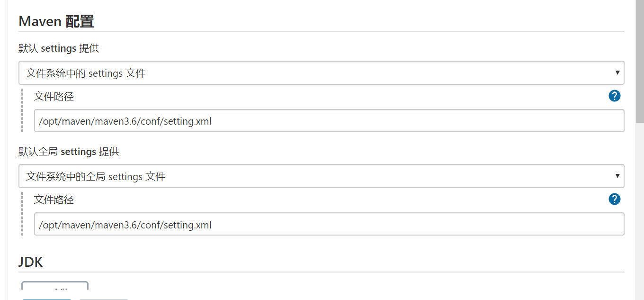Open the 文件系统中的全局 settings 文件 combo box
Image resolution: width=644 pixels, height=300 pixels.
(x=321, y=176)
